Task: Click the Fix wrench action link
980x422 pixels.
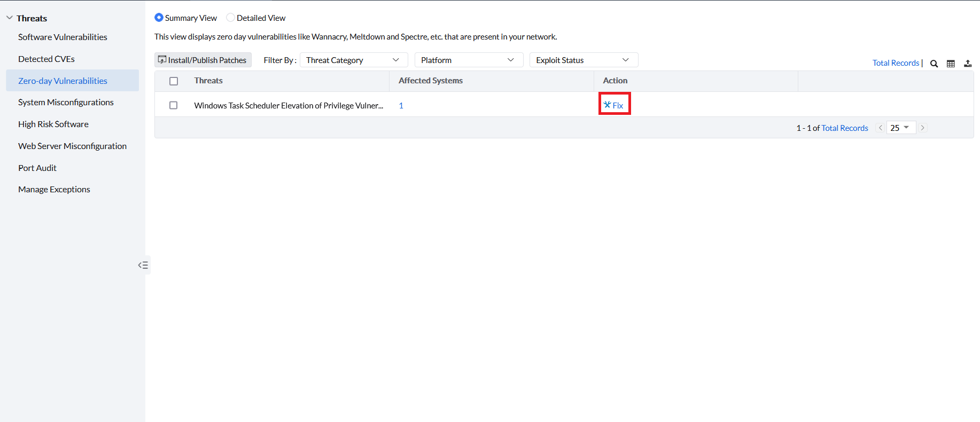Action: tap(614, 105)
